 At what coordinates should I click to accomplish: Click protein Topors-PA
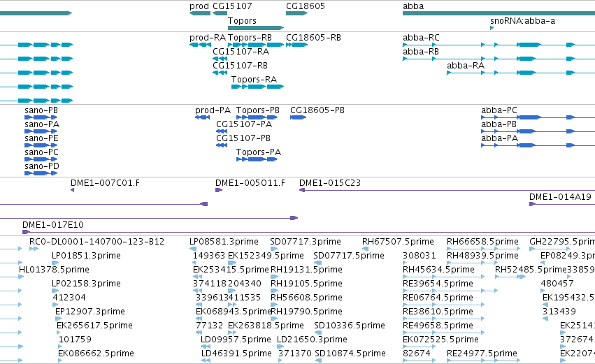click(x=257, y=159)
